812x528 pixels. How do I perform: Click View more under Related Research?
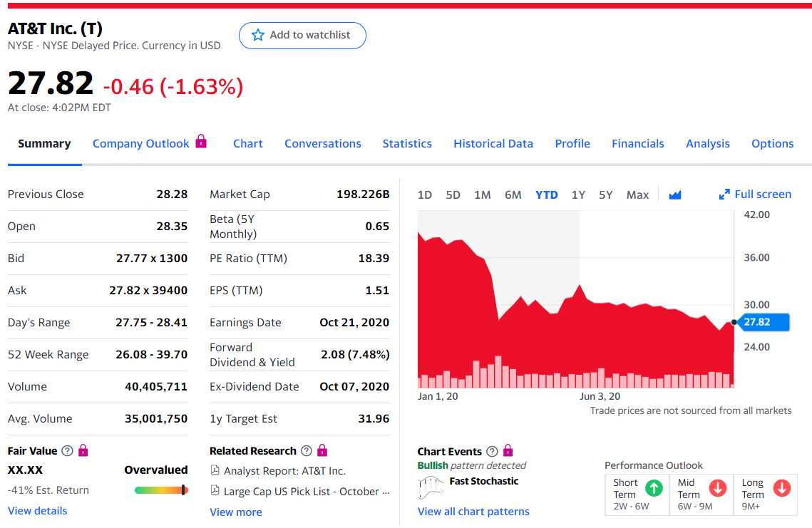click(236, 512)
